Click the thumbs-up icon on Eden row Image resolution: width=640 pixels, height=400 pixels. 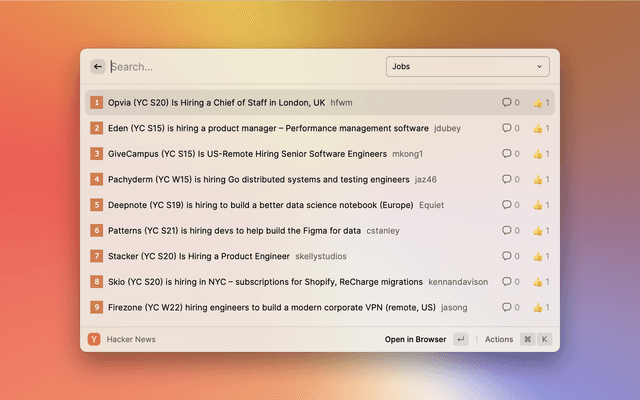[x=537, y=128]
